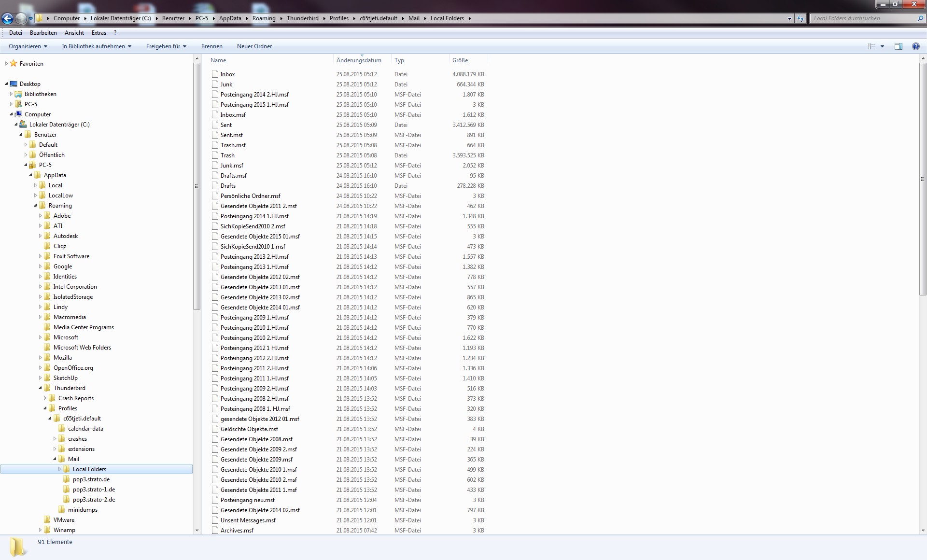This screenshot has width=927, height=560.
Task: Expand the Google folder node
Action: point(41,266)
